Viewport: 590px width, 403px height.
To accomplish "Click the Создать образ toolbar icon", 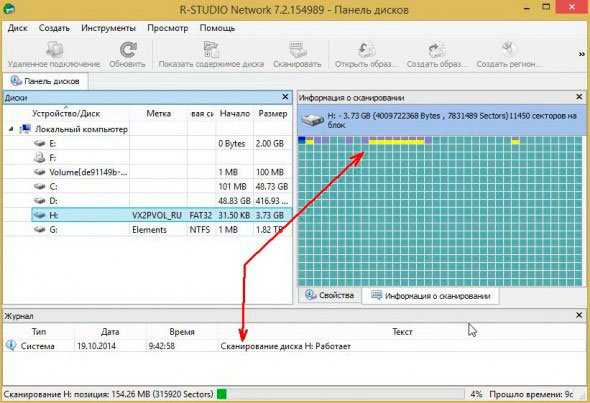I will click(436, 50).
